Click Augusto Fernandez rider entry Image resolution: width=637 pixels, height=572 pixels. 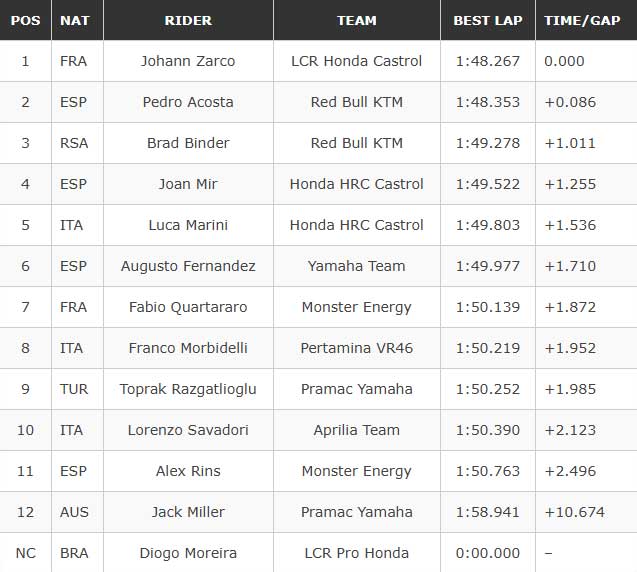pos(188,266)
